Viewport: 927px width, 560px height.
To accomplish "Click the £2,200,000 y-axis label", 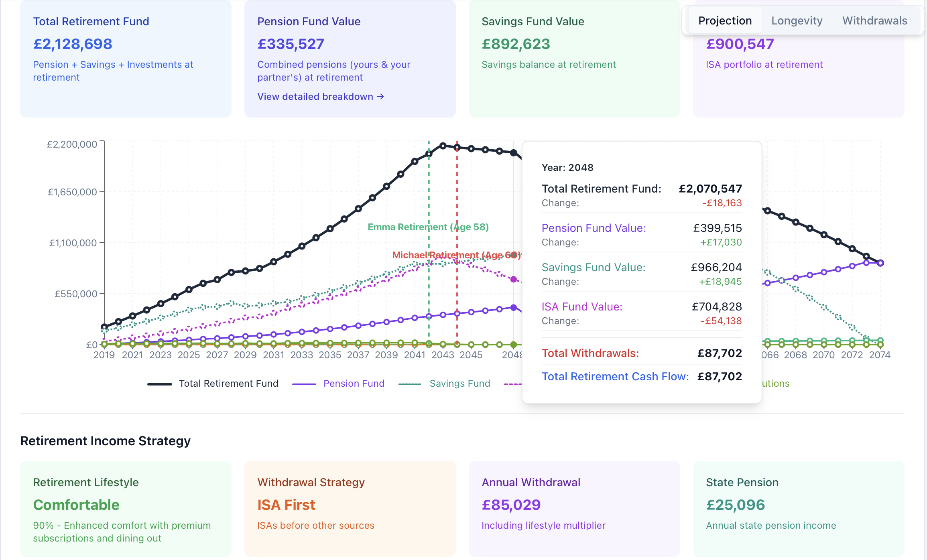I will coord(72,144).
